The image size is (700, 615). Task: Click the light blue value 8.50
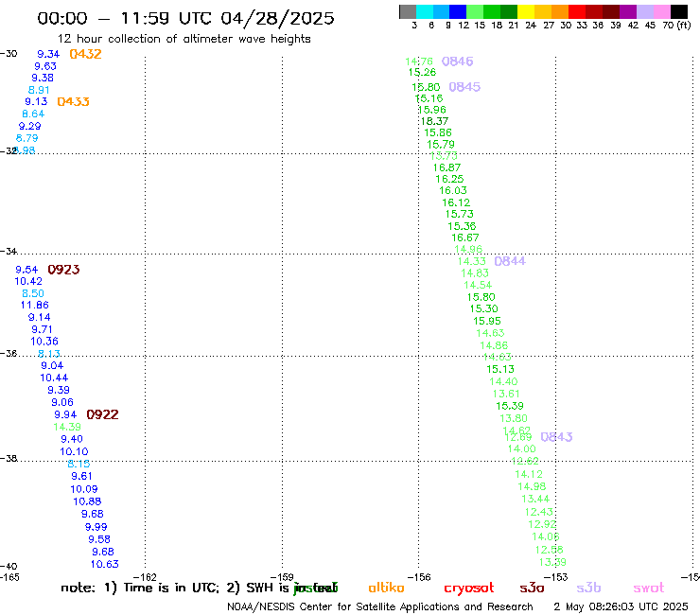pyautogui.click(x=33, y=293)
